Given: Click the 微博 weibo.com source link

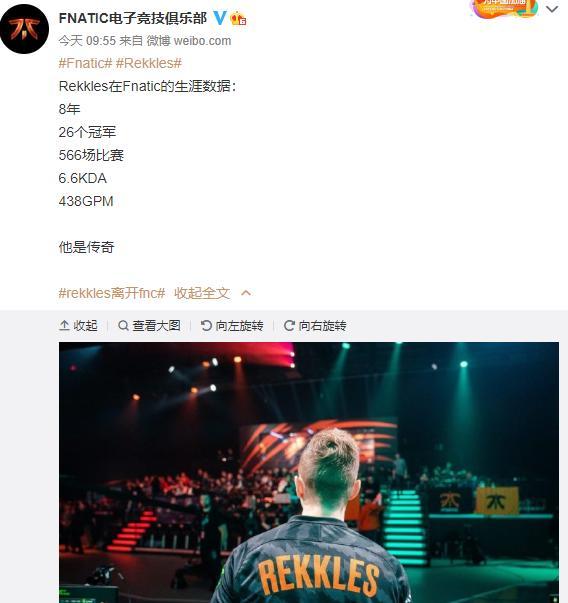Looking at the screenshot, I should 189,41.
